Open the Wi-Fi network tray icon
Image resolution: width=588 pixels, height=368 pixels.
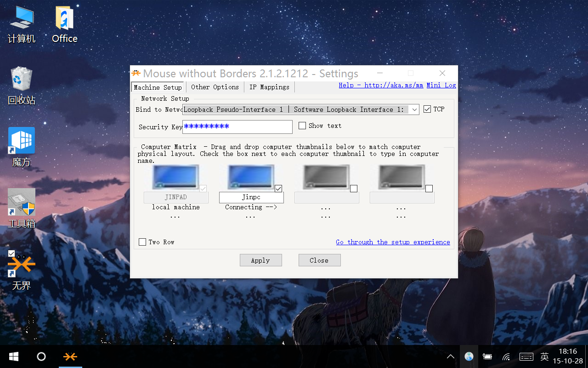point(506,356)
